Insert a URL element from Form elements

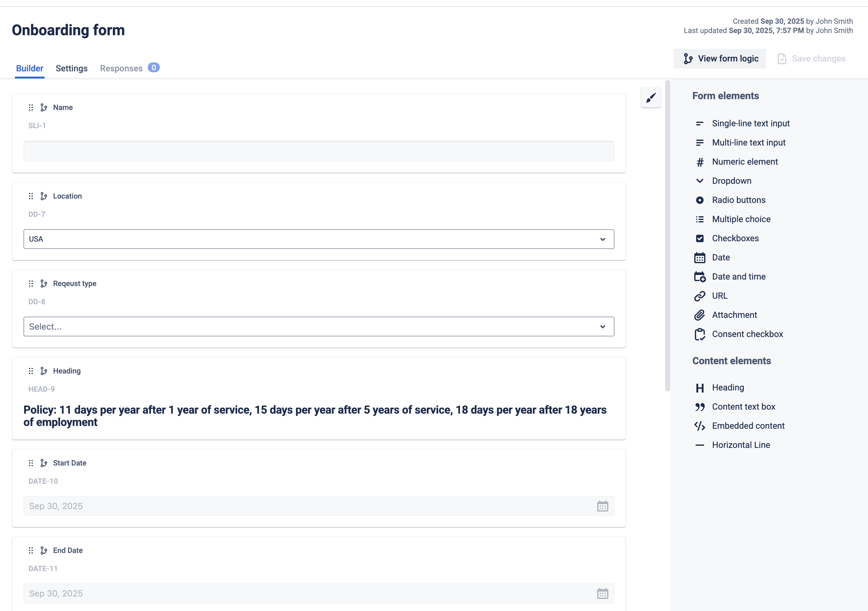point(719,296)
